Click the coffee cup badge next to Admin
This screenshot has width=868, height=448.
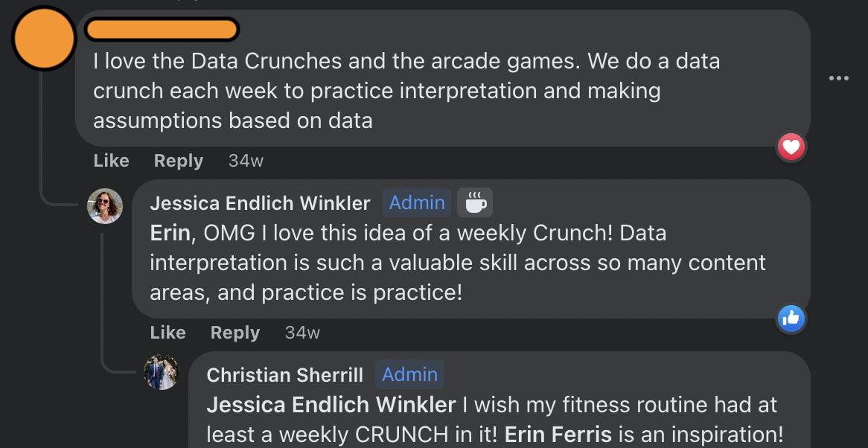point(474,202)
